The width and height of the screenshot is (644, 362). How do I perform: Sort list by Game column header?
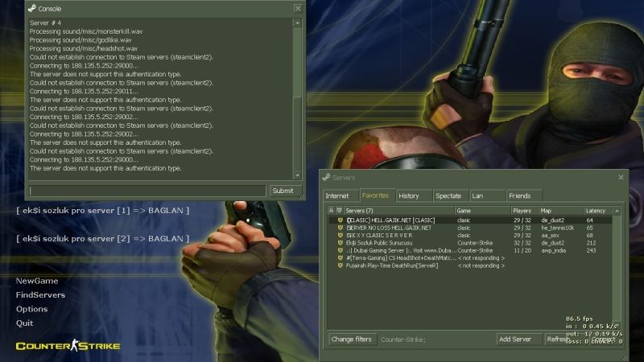coord(482,211)
